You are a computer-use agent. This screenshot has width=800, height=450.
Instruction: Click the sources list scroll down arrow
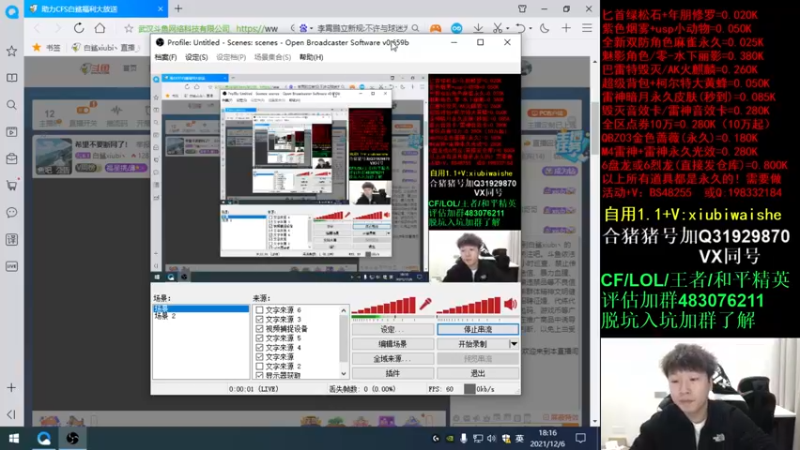pos(343,374)
